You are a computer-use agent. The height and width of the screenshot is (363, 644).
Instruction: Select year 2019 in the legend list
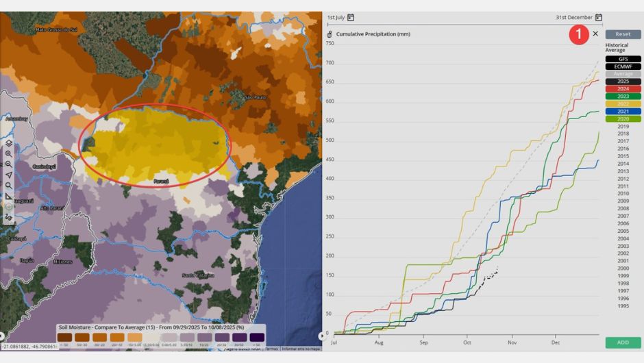pyautogui.click(x=623, y=126)
